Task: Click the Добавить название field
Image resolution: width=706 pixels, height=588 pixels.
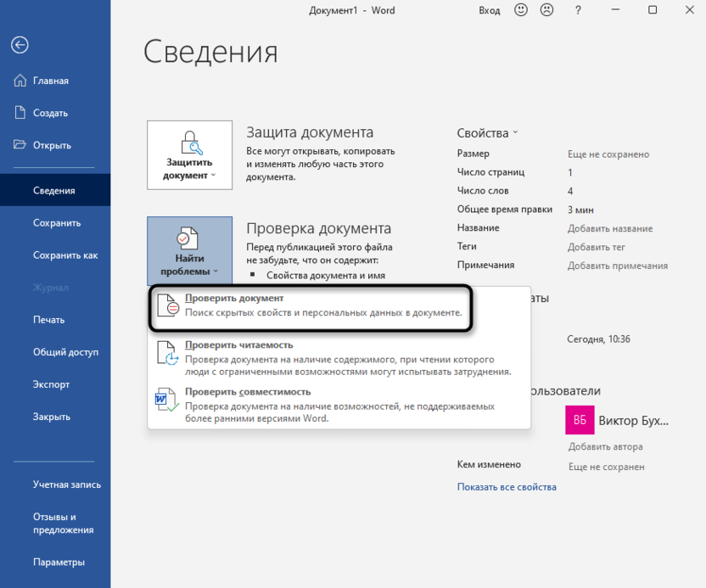Action: tap(610, 228)
